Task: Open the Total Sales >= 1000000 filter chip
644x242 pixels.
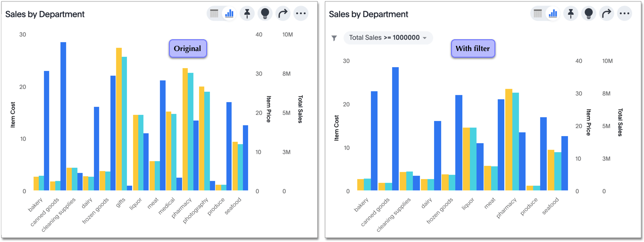Action: pos(384,38)
